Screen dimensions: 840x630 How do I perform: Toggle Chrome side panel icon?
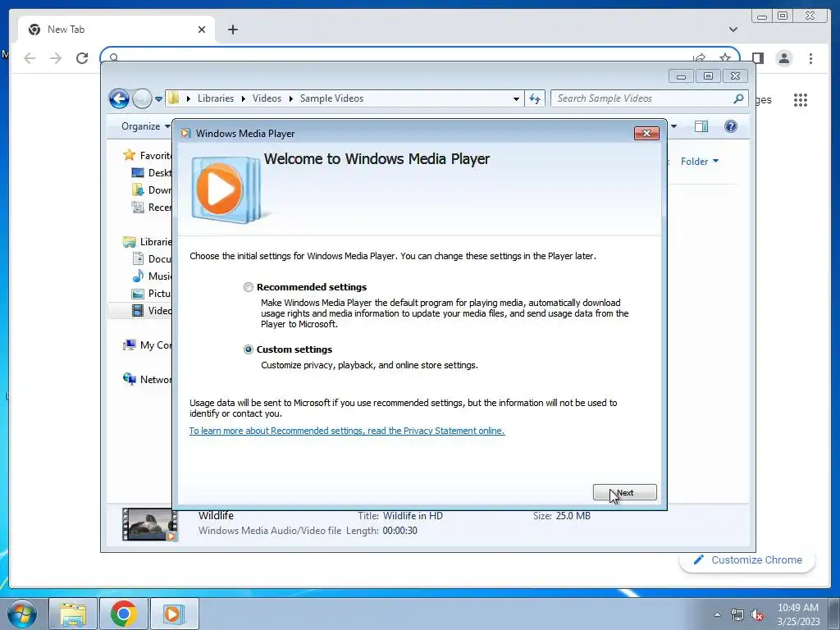pyautogui.click(x=757, y=58)
